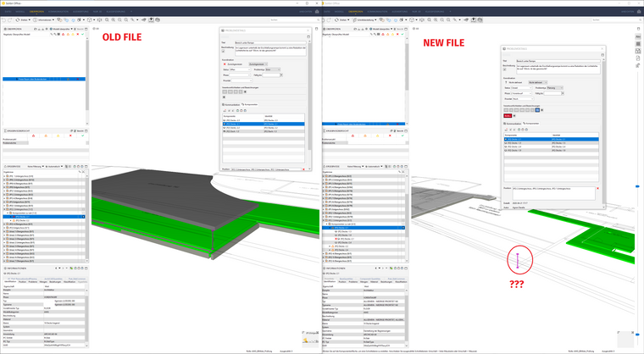Open Beziehungen tab in the left Informationen panel

coord(55,282)
